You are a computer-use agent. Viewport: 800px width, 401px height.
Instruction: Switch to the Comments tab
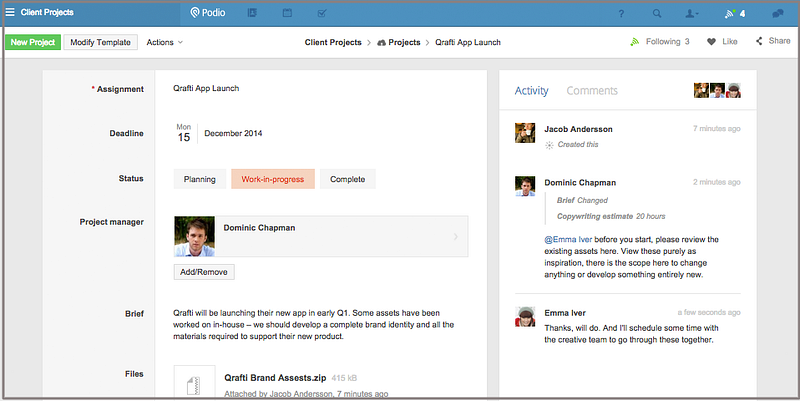coord(592,90)
